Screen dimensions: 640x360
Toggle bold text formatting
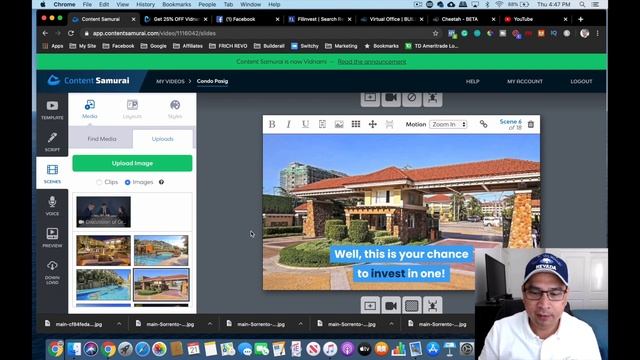pyautogui.click(x=272, y=124)
